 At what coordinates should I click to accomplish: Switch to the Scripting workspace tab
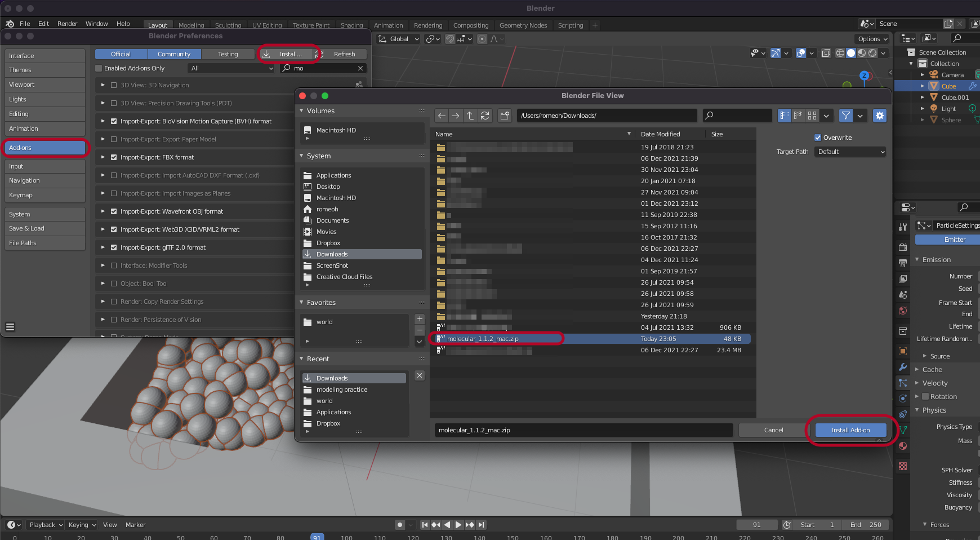pos(571,25)
